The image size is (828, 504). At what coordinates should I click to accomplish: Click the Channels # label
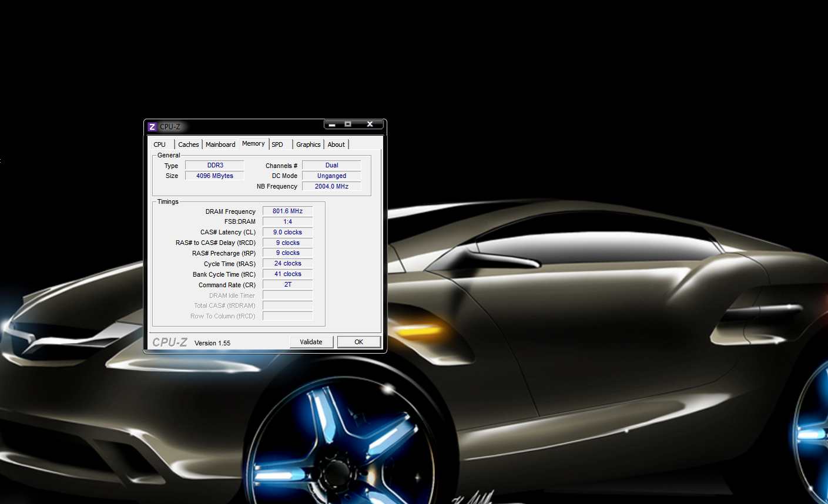pos(281,166)
